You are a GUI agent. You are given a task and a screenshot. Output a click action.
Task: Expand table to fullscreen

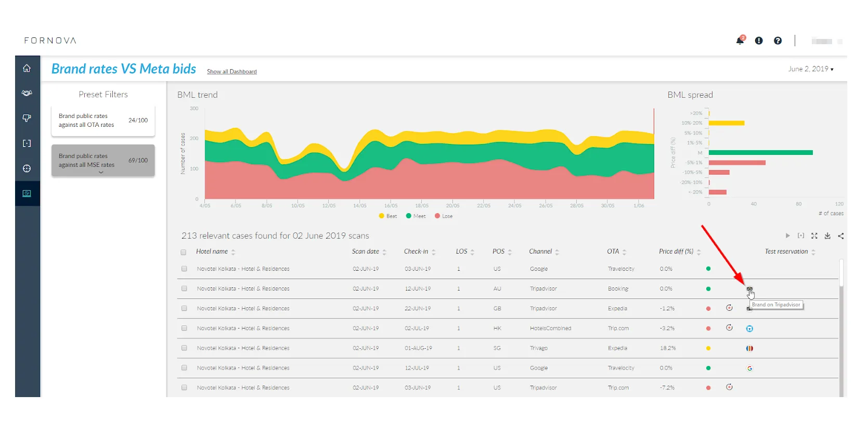coord(814,236)
